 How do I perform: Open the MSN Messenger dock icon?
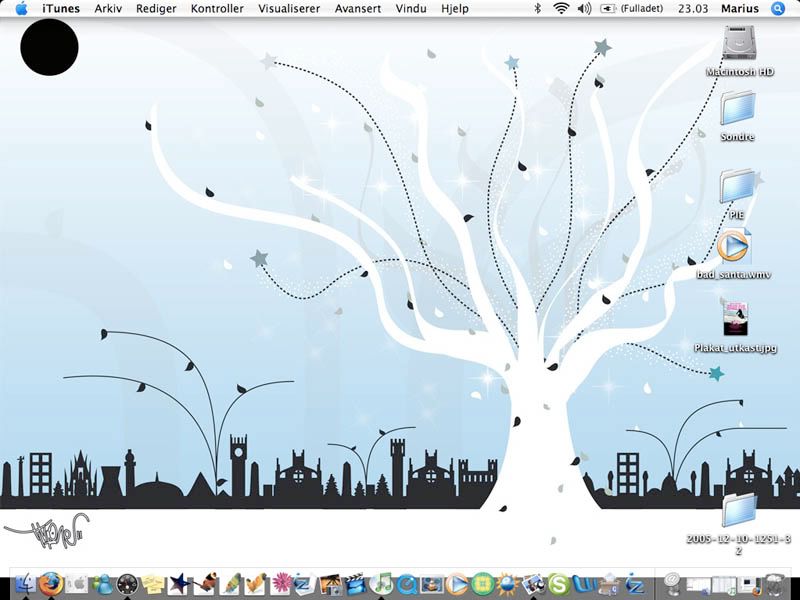[x=101, y=583]
